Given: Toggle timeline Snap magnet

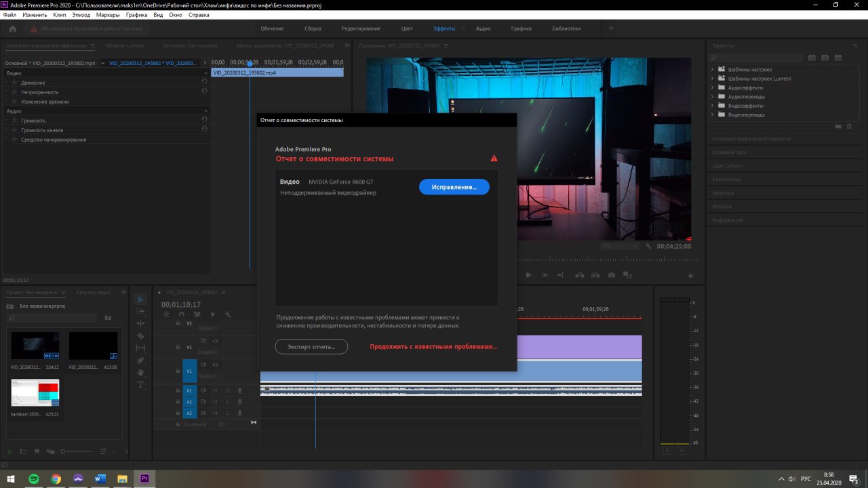Looking at the screenshot, I should pos(181,314).
